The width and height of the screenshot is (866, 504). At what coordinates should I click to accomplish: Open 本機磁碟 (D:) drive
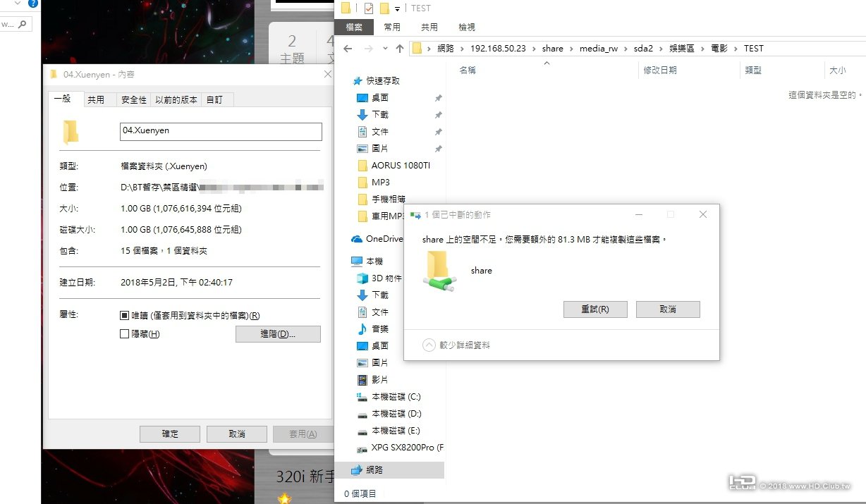(x=396, y=414)
